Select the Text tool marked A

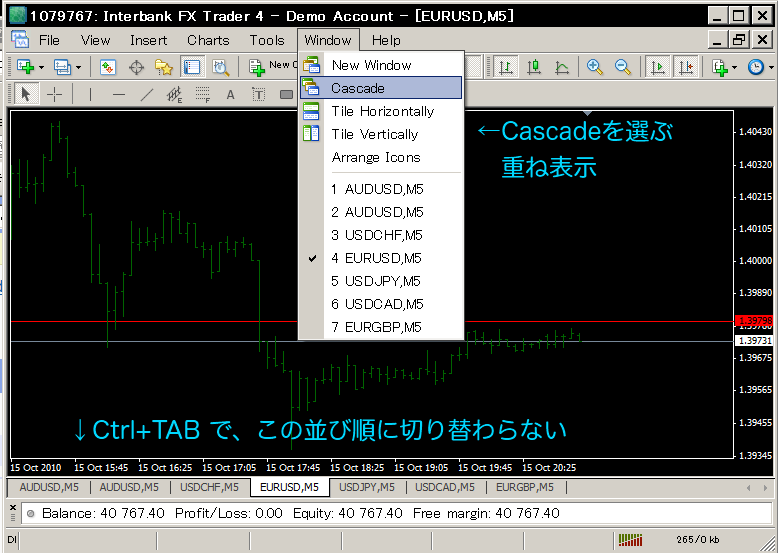click(230, 94)
